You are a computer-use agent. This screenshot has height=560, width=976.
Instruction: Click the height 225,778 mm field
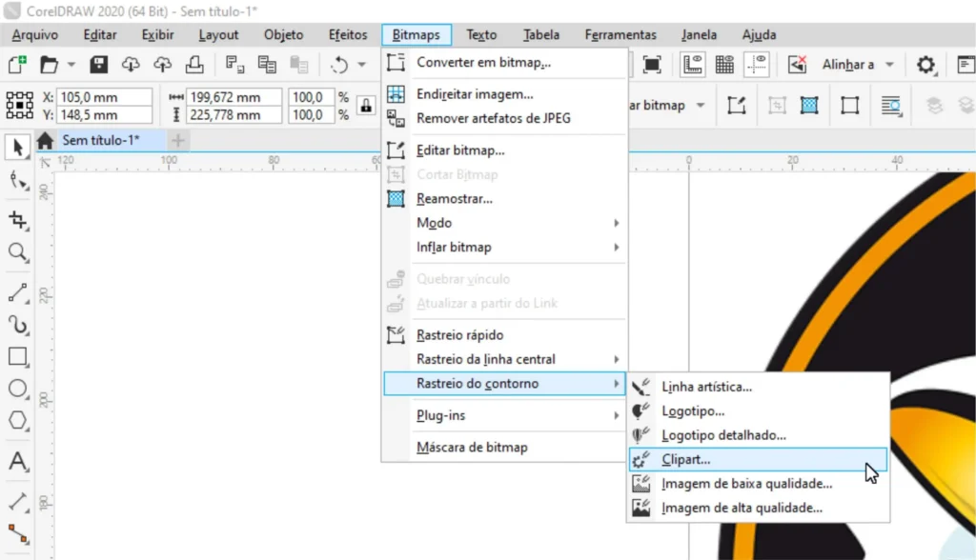233,115
